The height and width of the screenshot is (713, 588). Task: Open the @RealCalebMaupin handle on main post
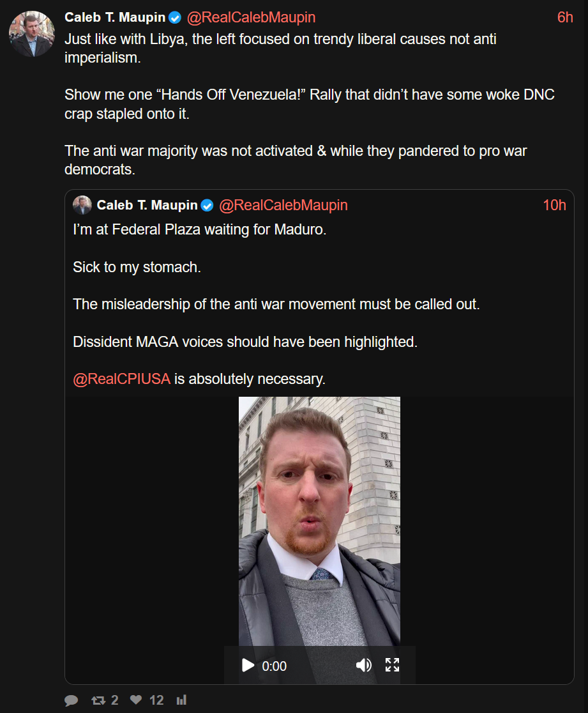coord(251,17)
